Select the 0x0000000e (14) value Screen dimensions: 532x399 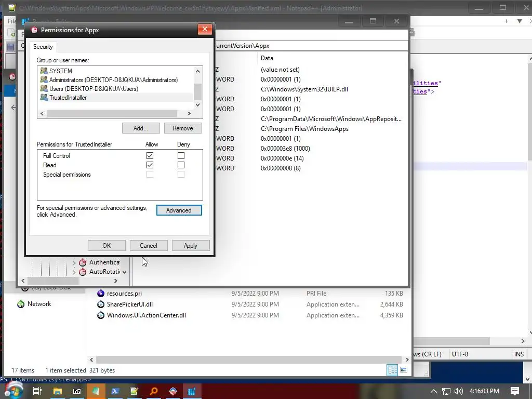[x=282, y=158]
